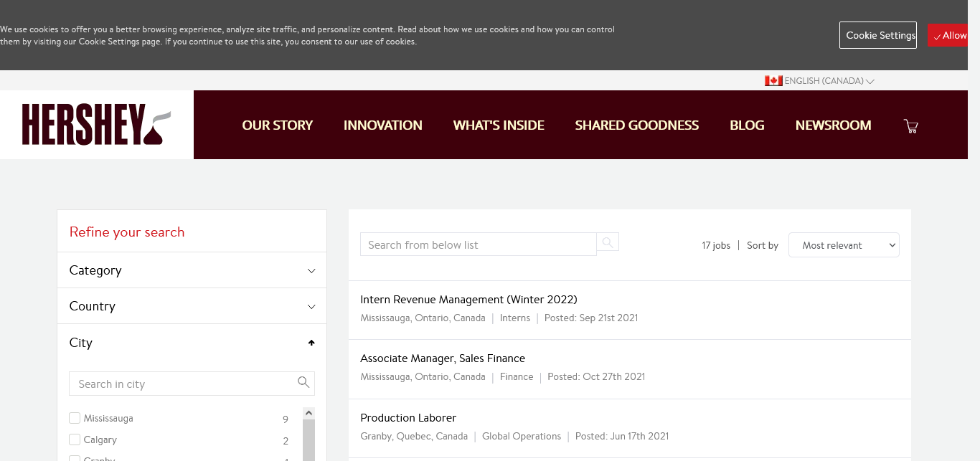Open the Most relevant sort dropdown
Screen dimensions: 980x461
(x=843, y=245)
